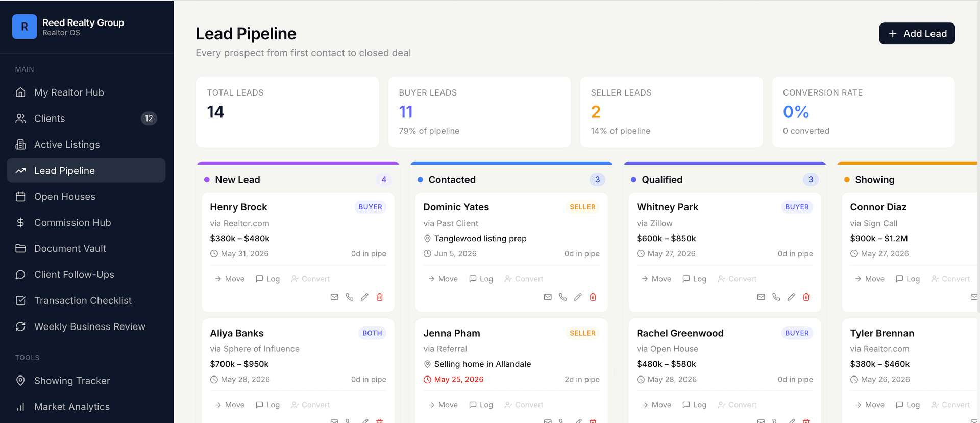Viewport: 980px width, 423px height.
Task: Edit Whitney Park lead with pencil icon
Action: pyautogui.click(x=791, y=297)
